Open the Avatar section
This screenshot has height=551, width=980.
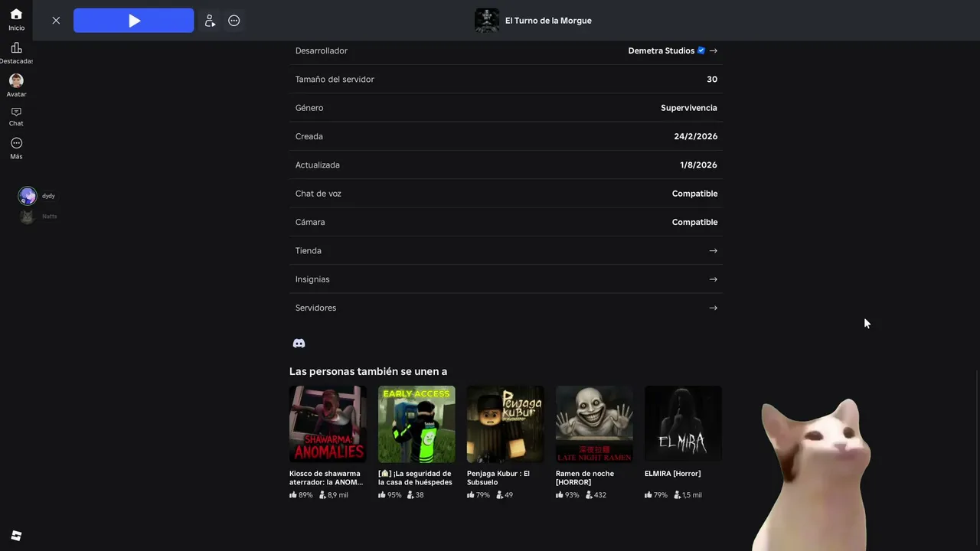[16, 86]
